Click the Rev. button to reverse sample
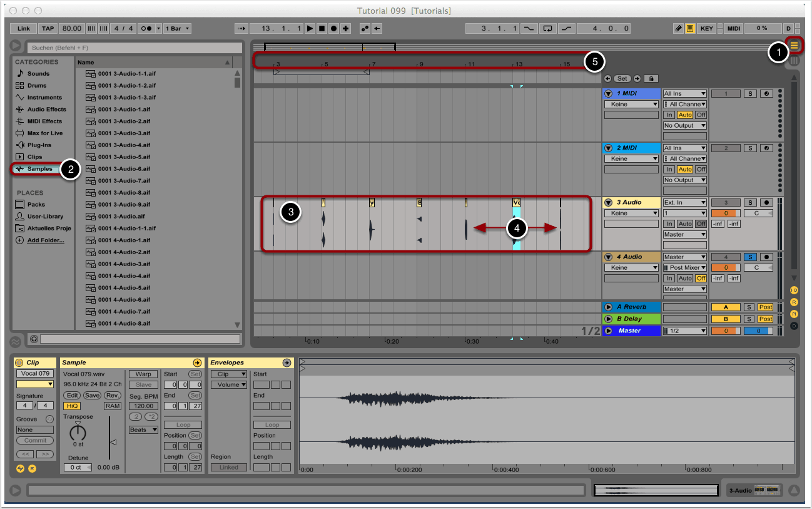Screen dimensions: 812x509 pyautogui.click(x=113, y=395)
